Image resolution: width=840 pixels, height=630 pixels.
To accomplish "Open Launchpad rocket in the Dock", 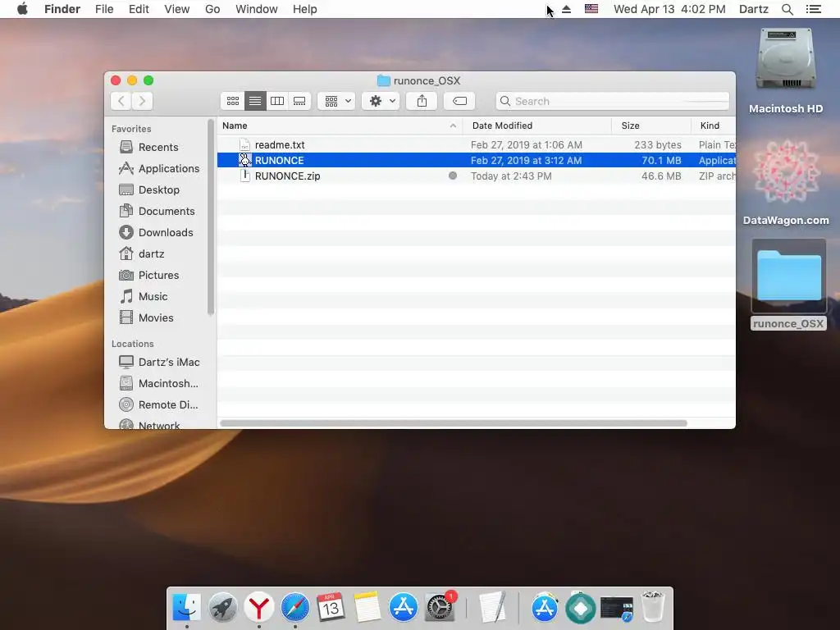I will point(223,608).
